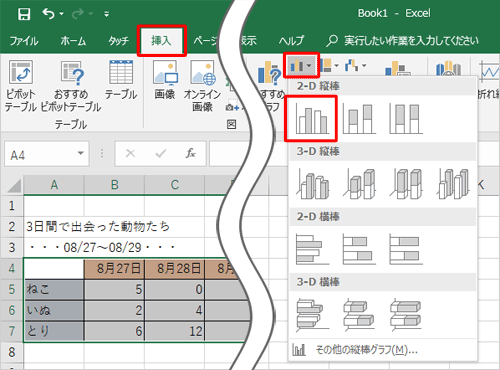500x370 pixels.
Task: Click the いぬ value 2 cell
Action: (x=114, y=310)
